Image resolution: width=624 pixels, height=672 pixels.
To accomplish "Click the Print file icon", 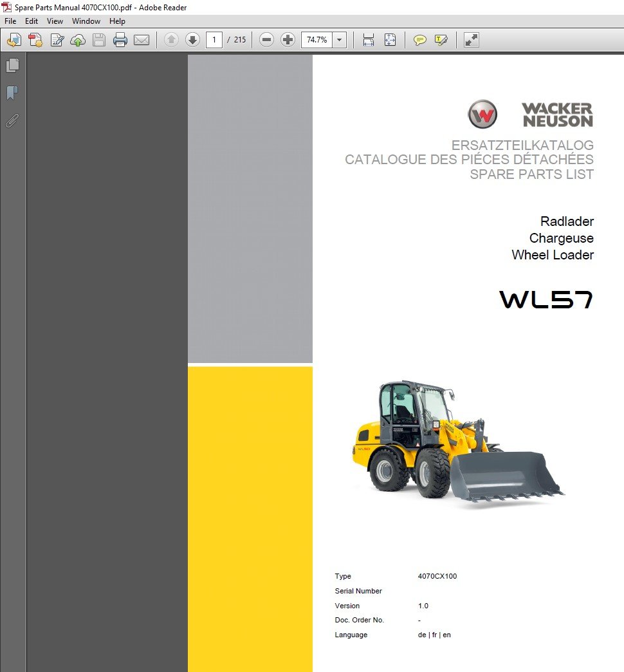I will pyautogui.click(x=120, y=40).
